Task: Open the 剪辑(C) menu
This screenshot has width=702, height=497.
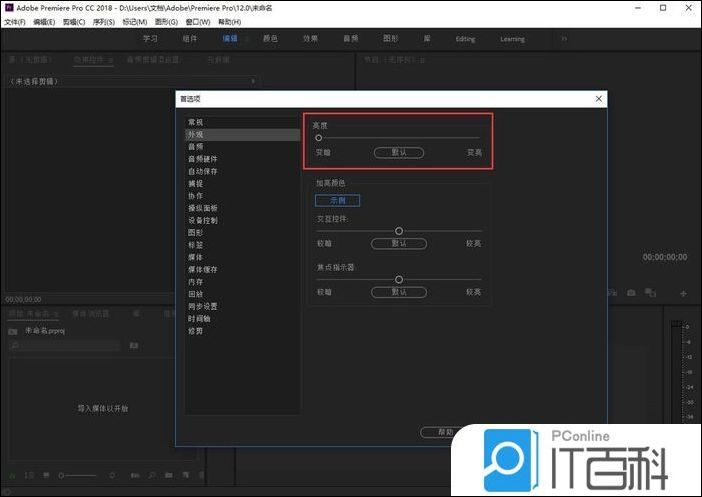Action: point(74,22)
